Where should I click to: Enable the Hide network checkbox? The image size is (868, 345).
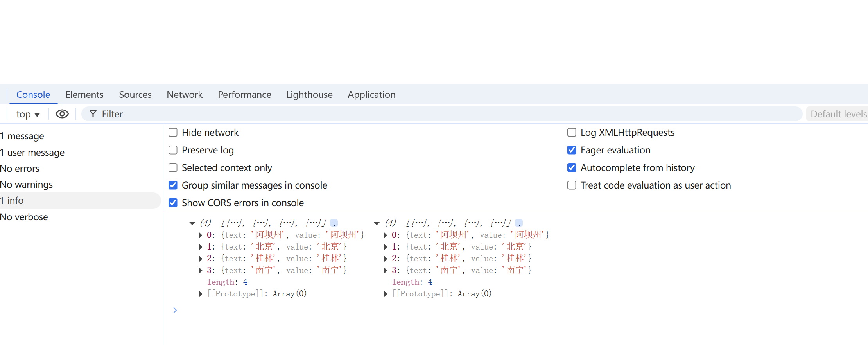pos(173,133)
